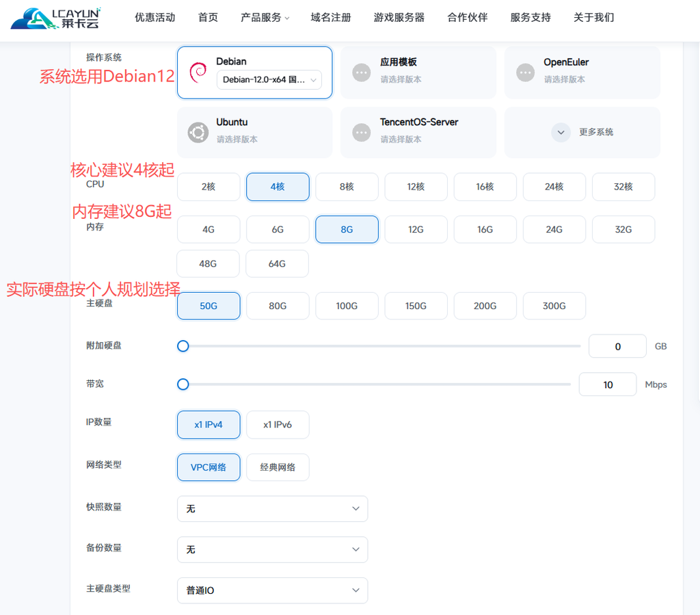Choose 64G memory option
Image resolution: width=700 pixels, height=615 pixels.
(278, 264)
